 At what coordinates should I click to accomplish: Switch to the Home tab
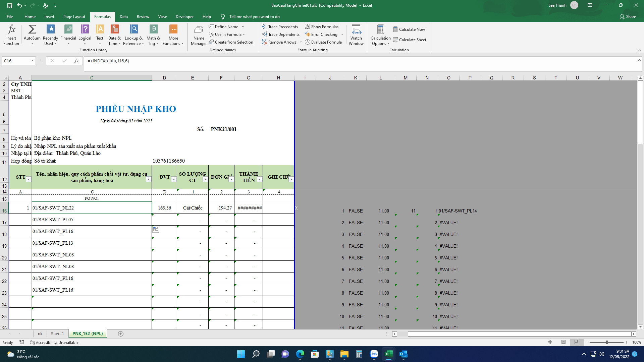(x=30, y=16)
